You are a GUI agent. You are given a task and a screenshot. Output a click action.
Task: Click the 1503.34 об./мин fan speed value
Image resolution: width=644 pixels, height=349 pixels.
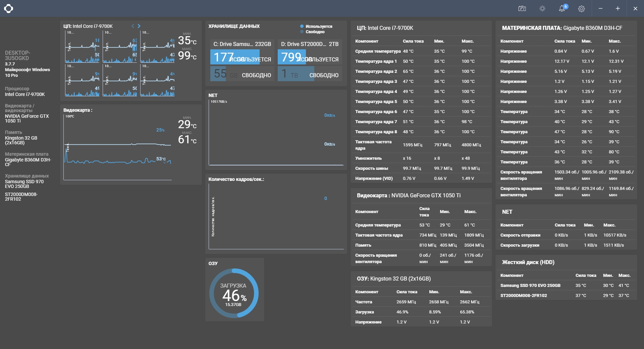pyautogui.click(x=567, y=175)
